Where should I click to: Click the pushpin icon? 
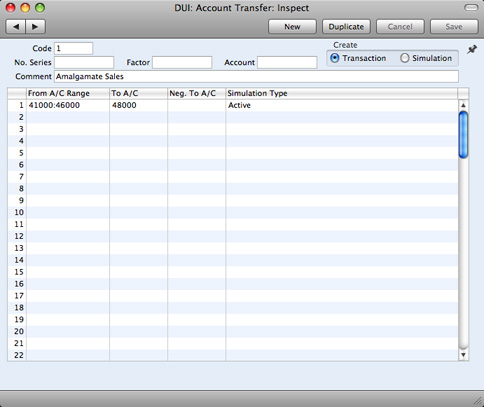point(472,50)
